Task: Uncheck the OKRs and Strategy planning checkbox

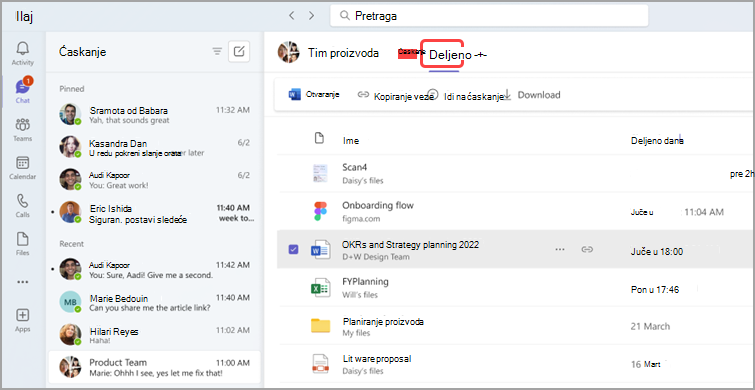Action: 293,249
